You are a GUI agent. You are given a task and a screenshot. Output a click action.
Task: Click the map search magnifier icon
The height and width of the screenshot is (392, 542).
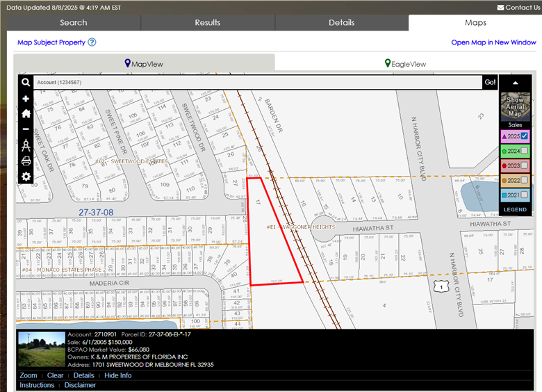point(26,83)
